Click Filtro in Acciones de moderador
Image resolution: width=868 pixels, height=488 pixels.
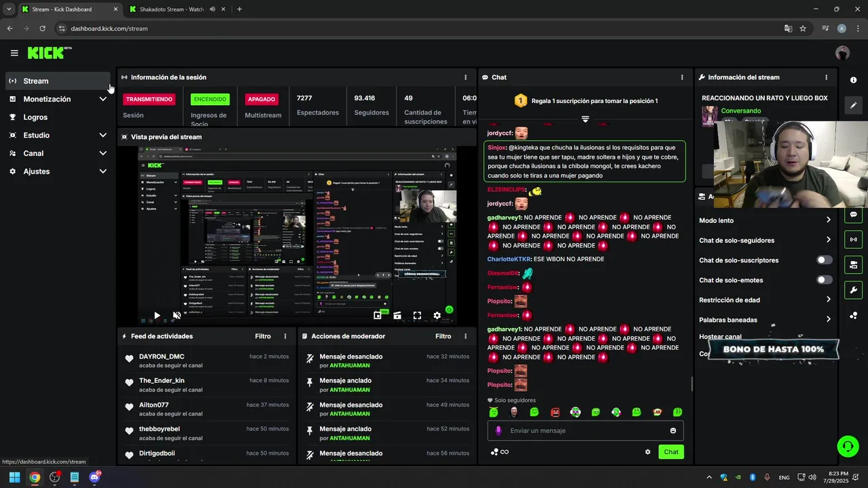coord(443,336)
